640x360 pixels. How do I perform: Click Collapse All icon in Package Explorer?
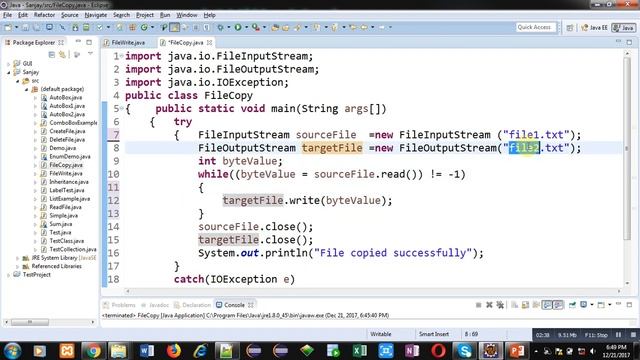[52, 54]
